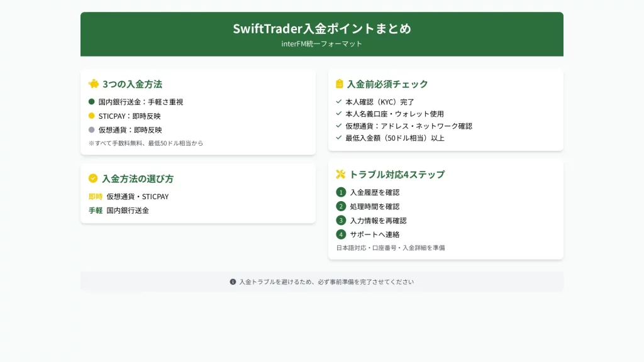Click the tools icon beside トラブル対応4ステップ
Viewport: 644px width, 362px height.
(341, 174)
